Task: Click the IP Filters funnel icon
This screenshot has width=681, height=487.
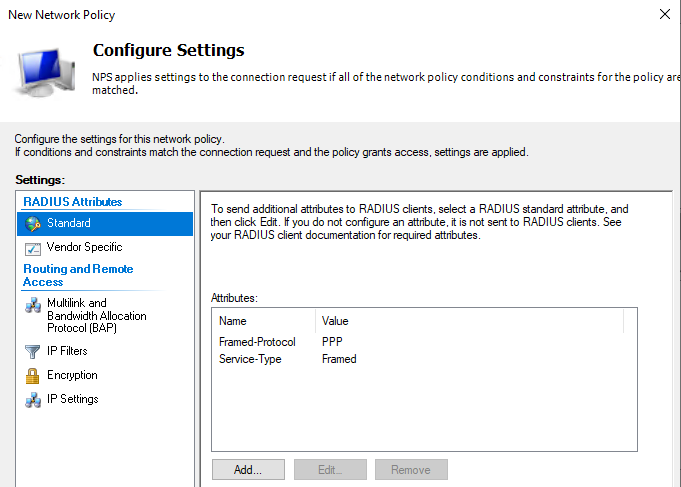Action: (33, 351)
